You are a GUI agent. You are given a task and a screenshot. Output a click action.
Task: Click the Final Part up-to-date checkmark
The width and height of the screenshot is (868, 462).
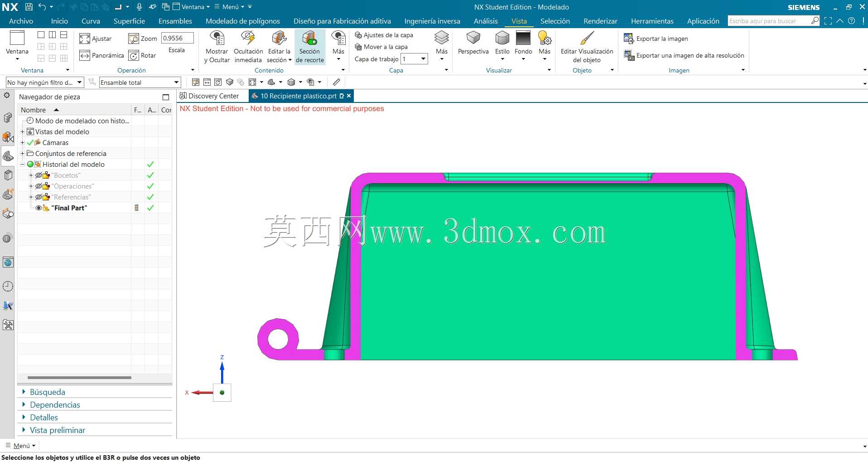[x=150, y=208]
